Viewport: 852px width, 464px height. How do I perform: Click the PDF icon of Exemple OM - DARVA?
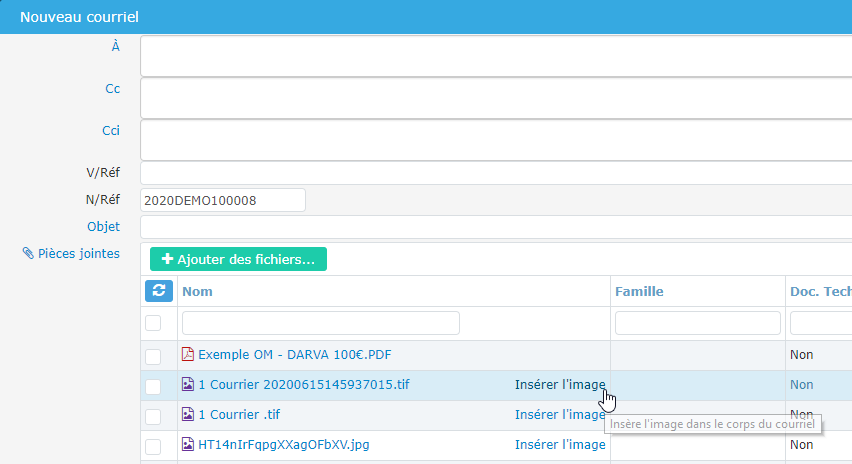187,354
